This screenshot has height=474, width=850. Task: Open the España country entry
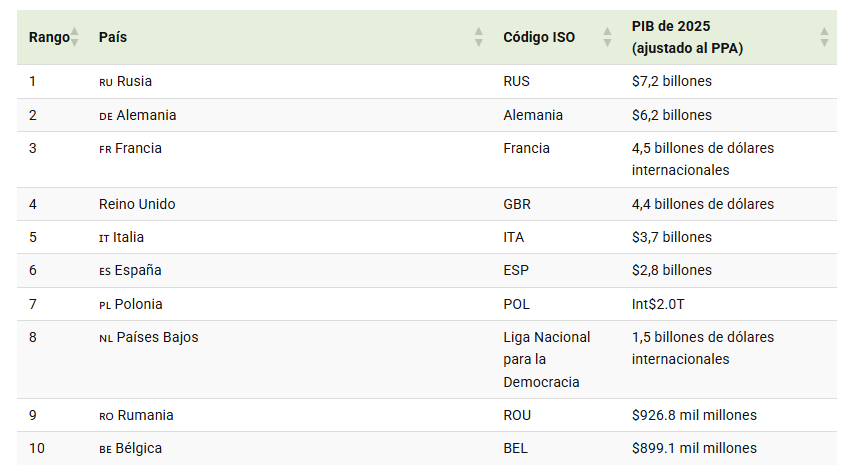coord(138,270)
